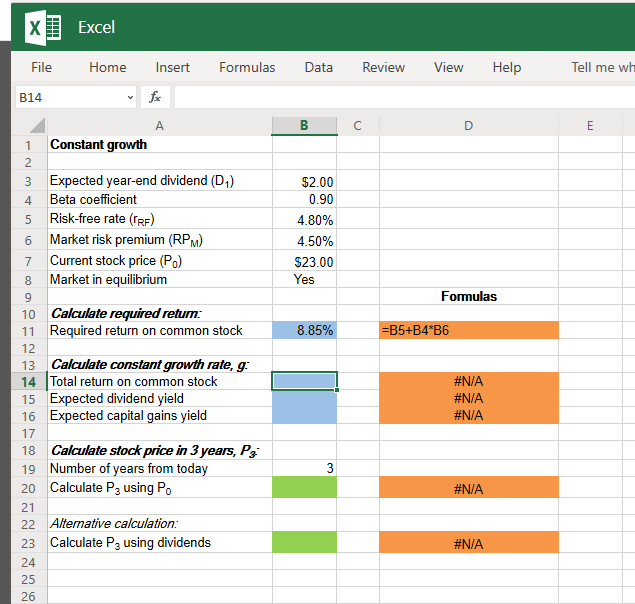This screenshot has height=604, width=635.
Task: Select risk-free rate value 4.80%
Action: point(304,219)
